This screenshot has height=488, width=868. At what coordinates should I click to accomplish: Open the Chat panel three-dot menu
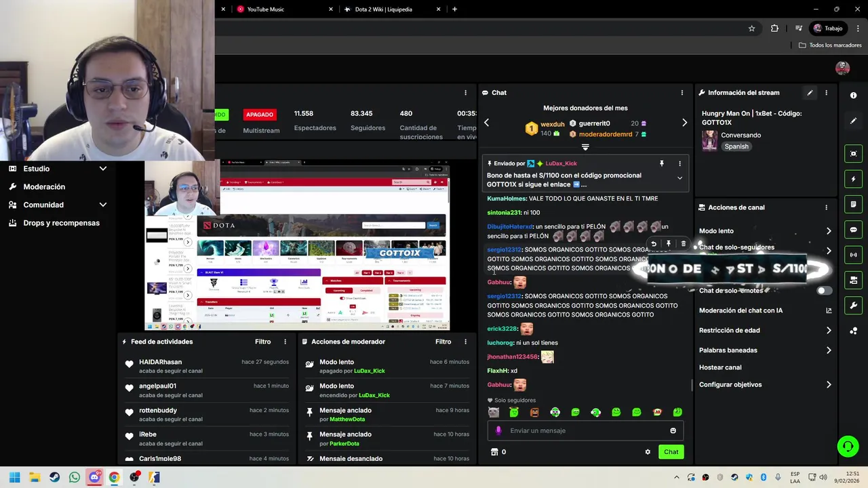682,93
